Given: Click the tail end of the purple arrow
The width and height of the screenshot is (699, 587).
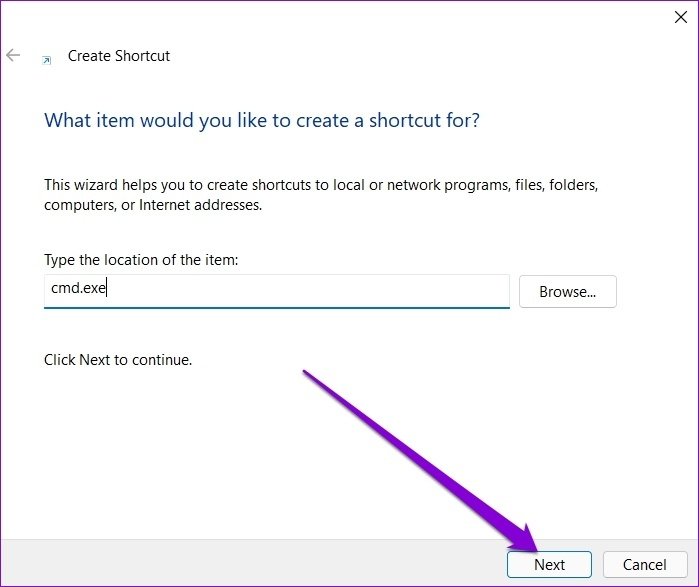Looking at the screenshot, I should coord(306,374).
